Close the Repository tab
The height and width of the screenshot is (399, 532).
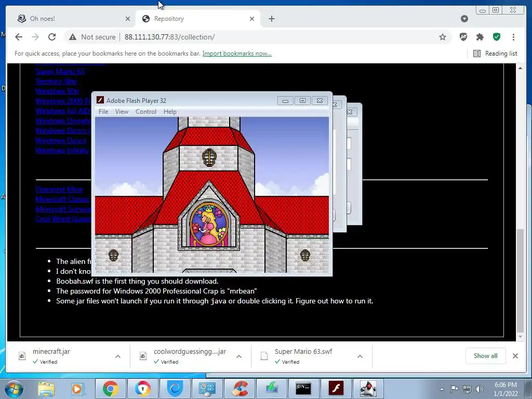(x=252, y=19)
